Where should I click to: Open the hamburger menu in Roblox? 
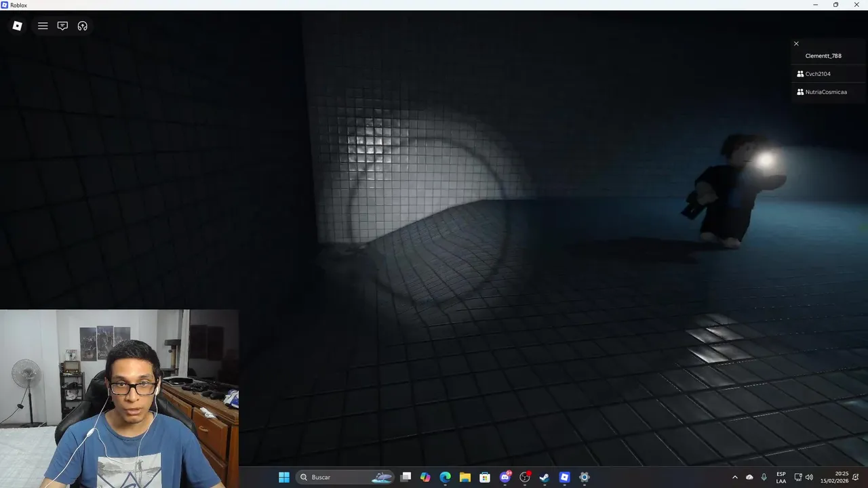pos(43,26)
